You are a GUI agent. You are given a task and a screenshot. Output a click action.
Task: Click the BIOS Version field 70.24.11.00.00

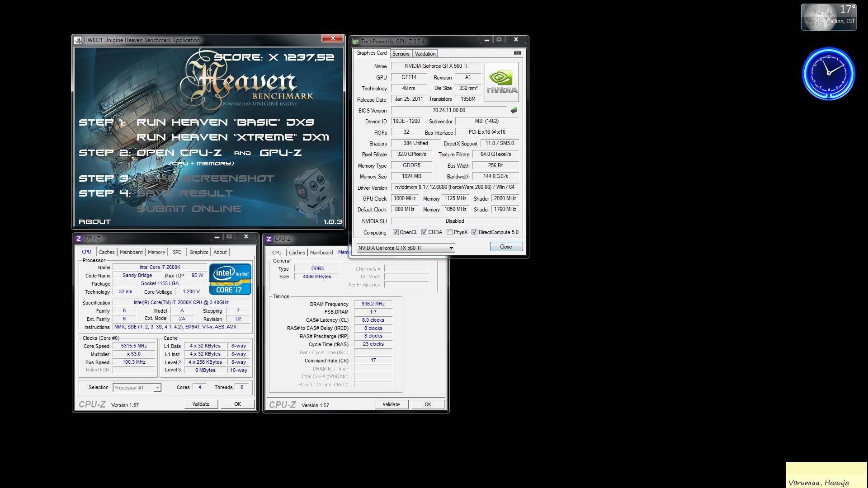[449, 110]
